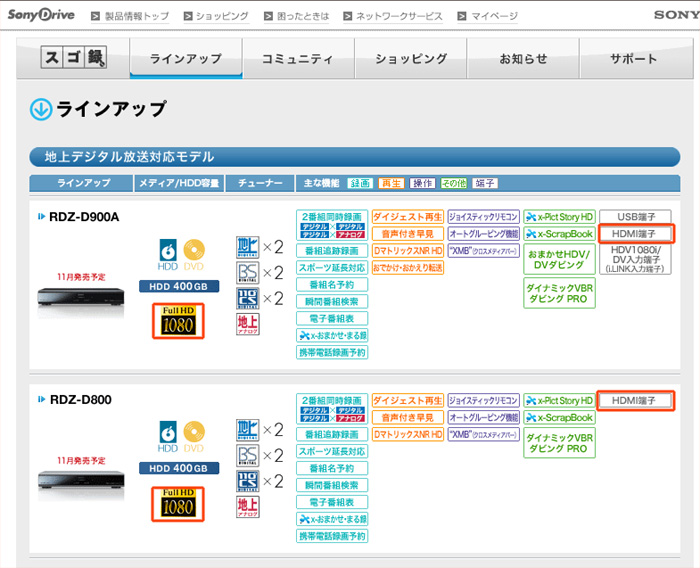Select the 録画 feature filter tag
Viewport: 700px width, 568px height.
tap(359, 183)
